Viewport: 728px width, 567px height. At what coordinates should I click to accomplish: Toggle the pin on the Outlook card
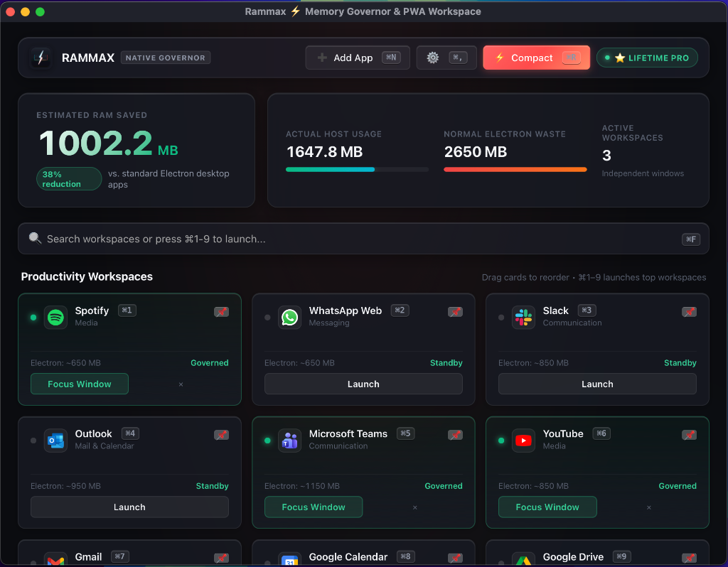(x=222, y=435)
